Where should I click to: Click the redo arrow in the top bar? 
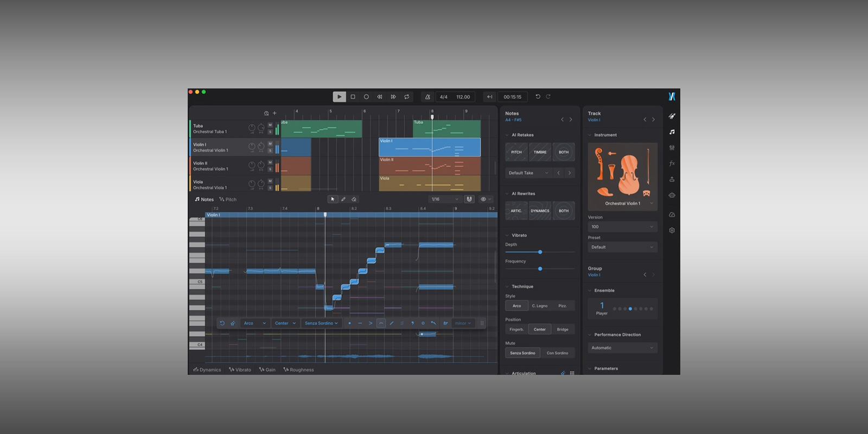(x=548, y=97)
